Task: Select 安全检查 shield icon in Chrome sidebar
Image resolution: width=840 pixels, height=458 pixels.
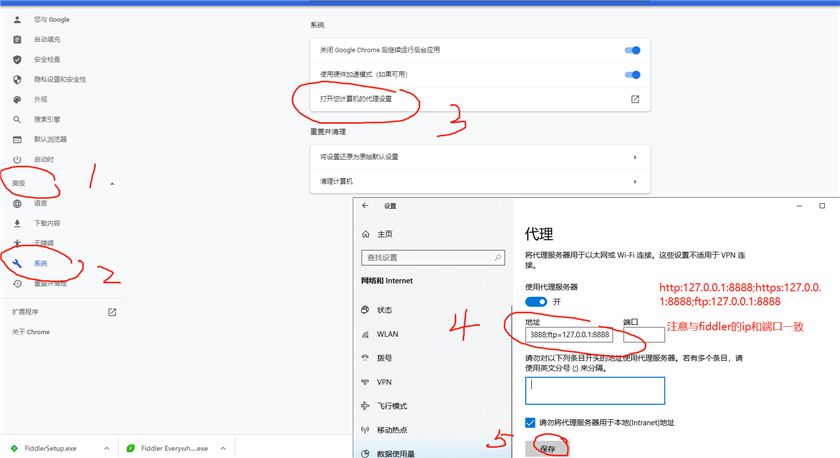Action: [17, 59]
